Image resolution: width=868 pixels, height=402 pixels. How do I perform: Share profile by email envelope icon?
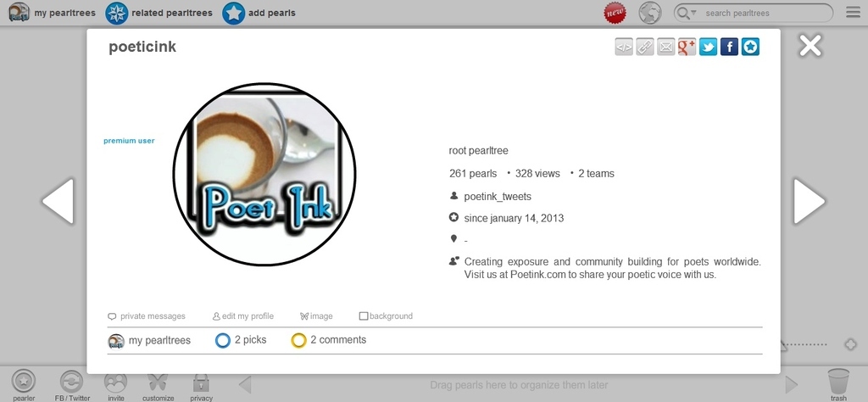(666, 47)
